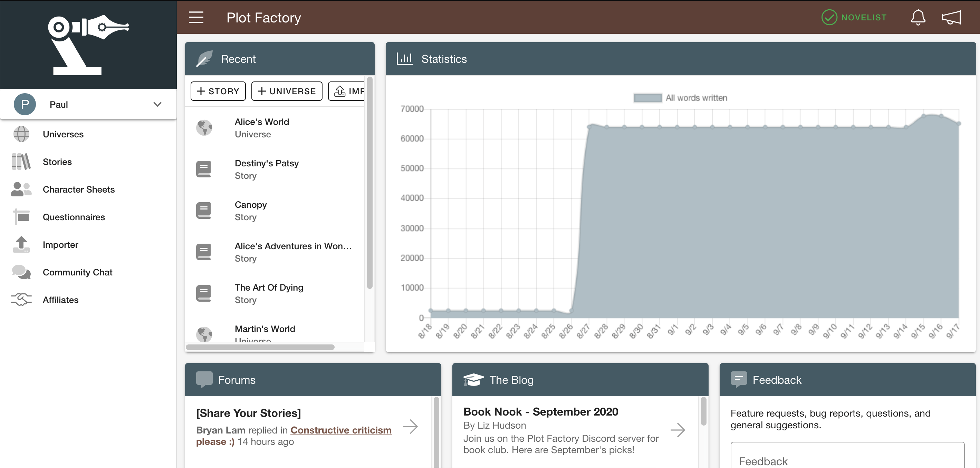The width and height of the screenshot is (980, 468).
Task: Open the announcements megaphone
Action: click(951, 17)
